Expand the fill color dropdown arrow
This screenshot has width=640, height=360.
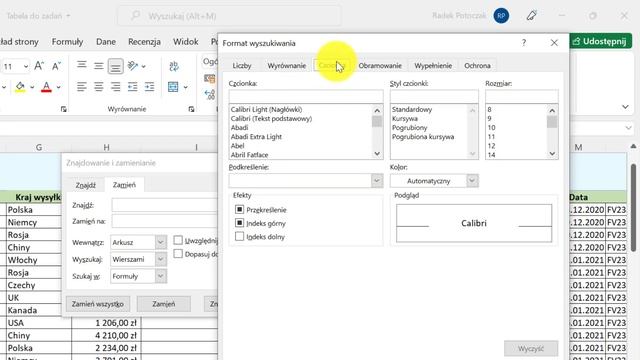pyautogui.click(x=32, y=87)
